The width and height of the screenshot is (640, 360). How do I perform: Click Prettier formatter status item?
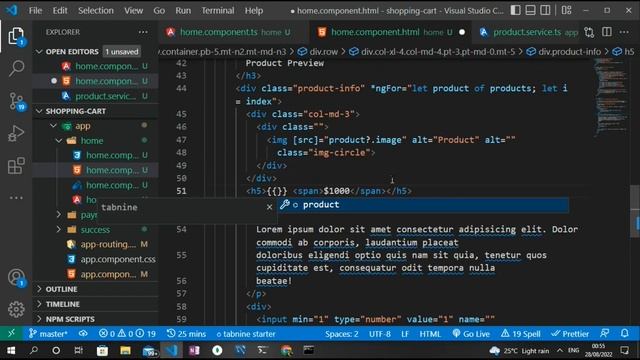click(570, 333)
